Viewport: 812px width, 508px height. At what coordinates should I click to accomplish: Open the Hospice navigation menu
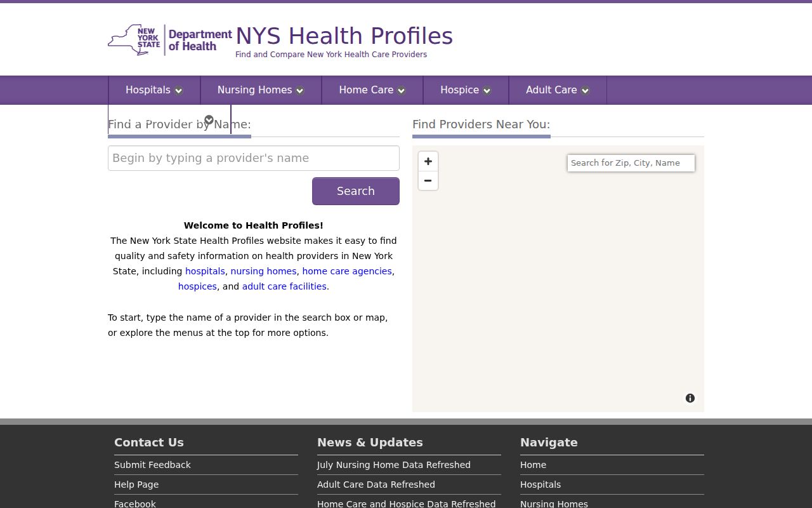[466, 90]
